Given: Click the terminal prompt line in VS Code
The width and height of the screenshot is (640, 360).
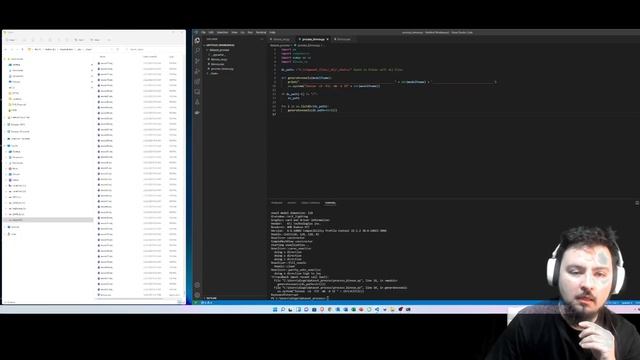Looking at the screenshot, I should (x=300, y=298).
